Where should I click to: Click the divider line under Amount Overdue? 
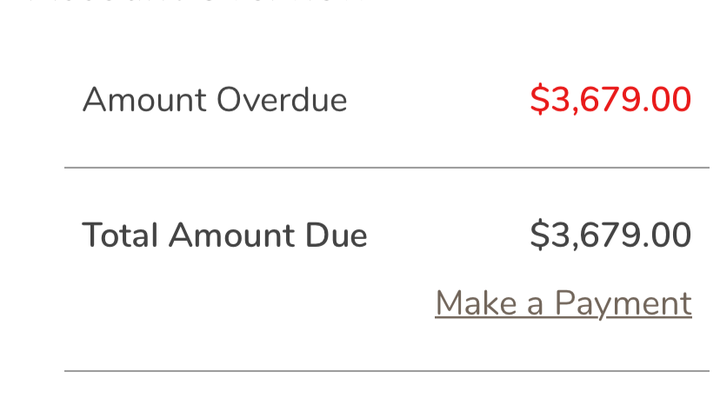click(x=387, y=168)
